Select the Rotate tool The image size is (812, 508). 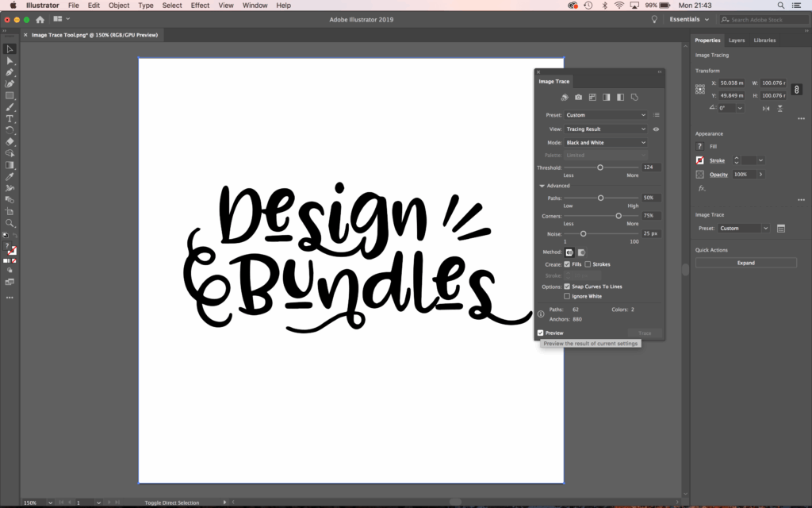(10, 130)
